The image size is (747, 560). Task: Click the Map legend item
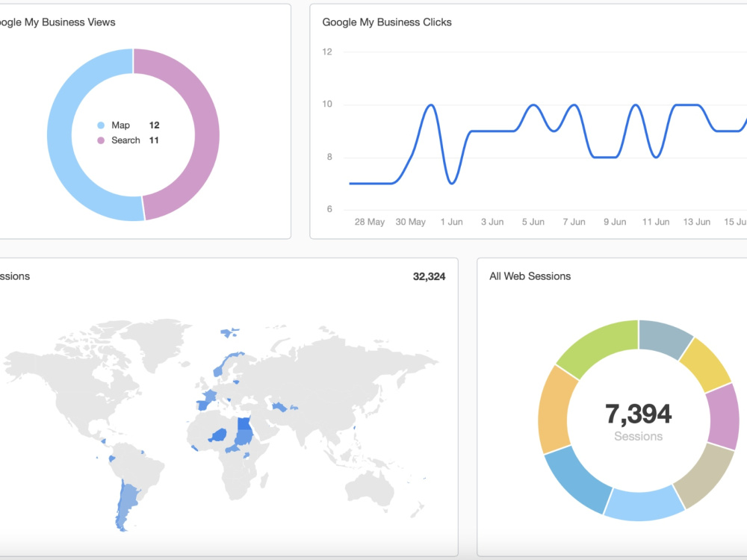(x=128, y=125)
